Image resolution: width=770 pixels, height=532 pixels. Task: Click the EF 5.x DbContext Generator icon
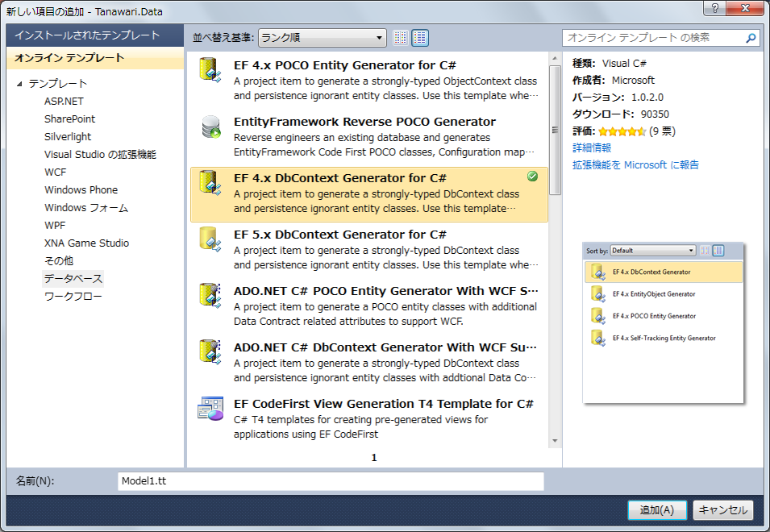(x=210, y=239)
